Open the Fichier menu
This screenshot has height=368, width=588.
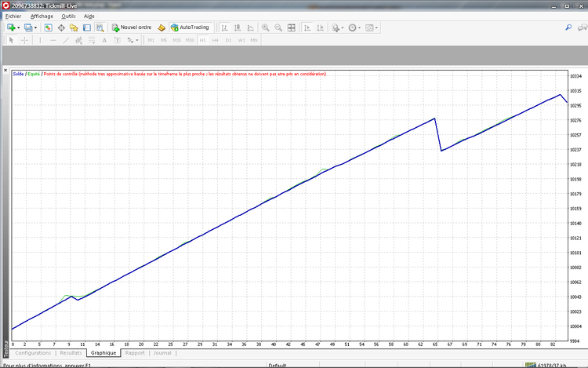(13, 16)
